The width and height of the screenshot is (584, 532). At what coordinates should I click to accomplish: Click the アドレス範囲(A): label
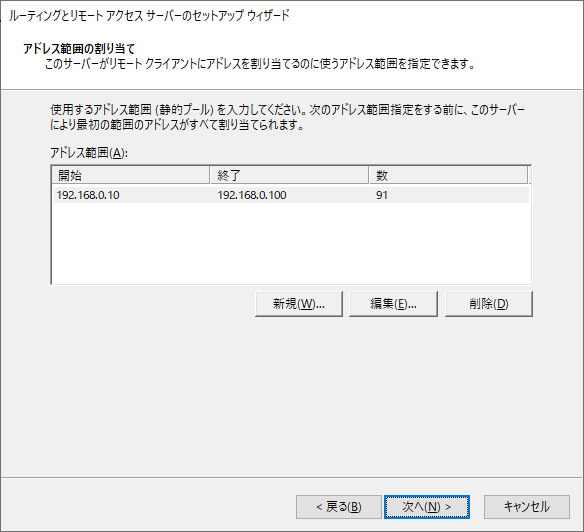tap(89, 153)
